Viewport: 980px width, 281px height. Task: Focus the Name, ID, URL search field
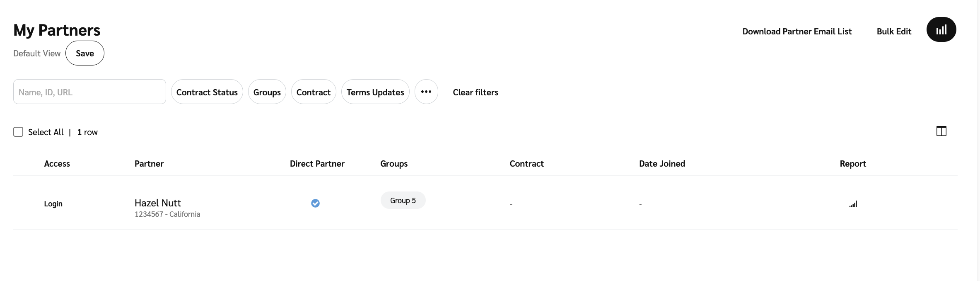pyautogui.click(x=89, y=92)
